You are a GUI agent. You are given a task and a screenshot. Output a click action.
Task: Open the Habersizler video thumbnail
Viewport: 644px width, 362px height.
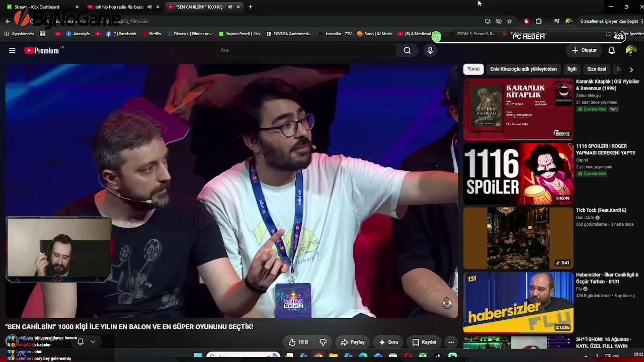[x=518, y=302]
